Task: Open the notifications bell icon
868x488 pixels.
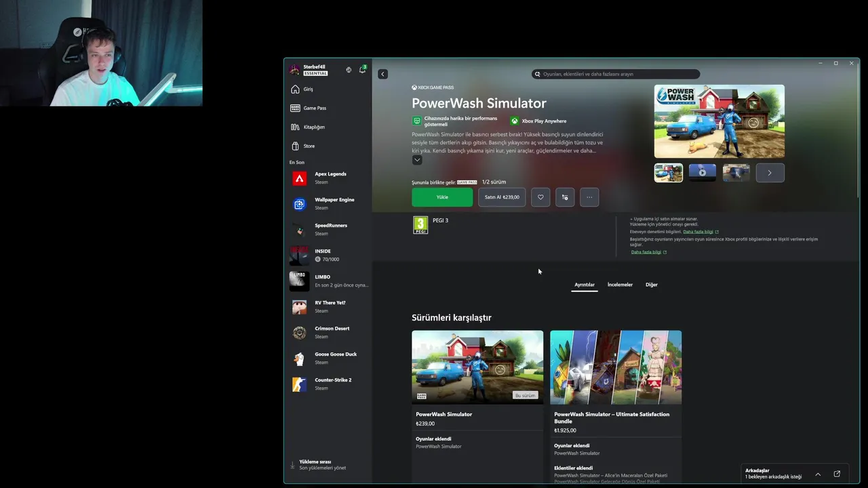Action: pos(362,69)
